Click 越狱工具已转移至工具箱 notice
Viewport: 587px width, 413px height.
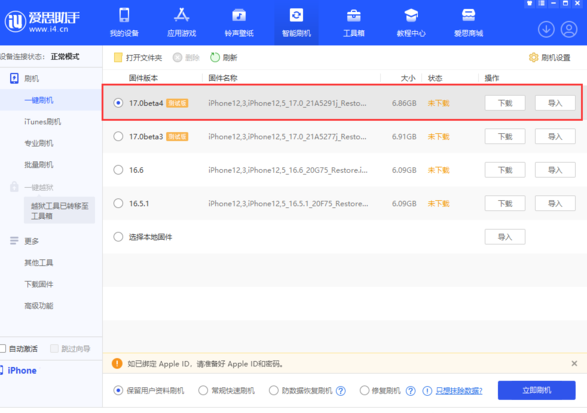[x=60, y=210]
